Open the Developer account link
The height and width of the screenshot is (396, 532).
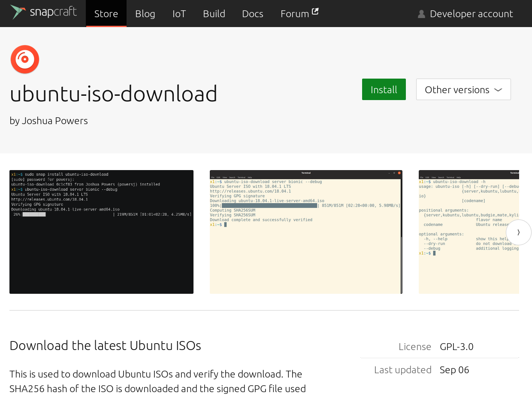[465, 13]
